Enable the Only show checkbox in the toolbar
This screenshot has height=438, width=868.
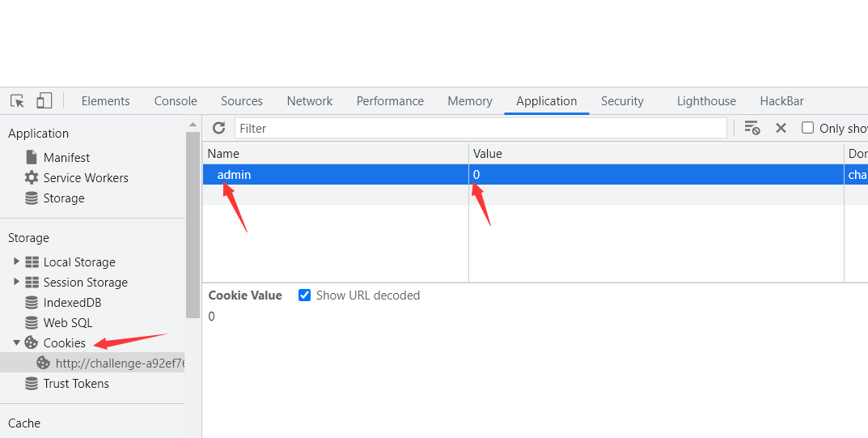[807, 128]
